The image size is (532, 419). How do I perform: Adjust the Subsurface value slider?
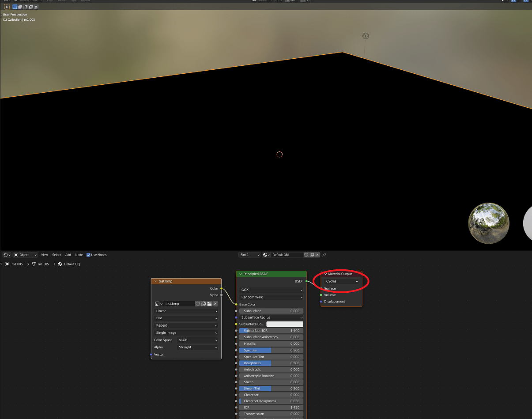pyautogui.click(x=272, y=311)
